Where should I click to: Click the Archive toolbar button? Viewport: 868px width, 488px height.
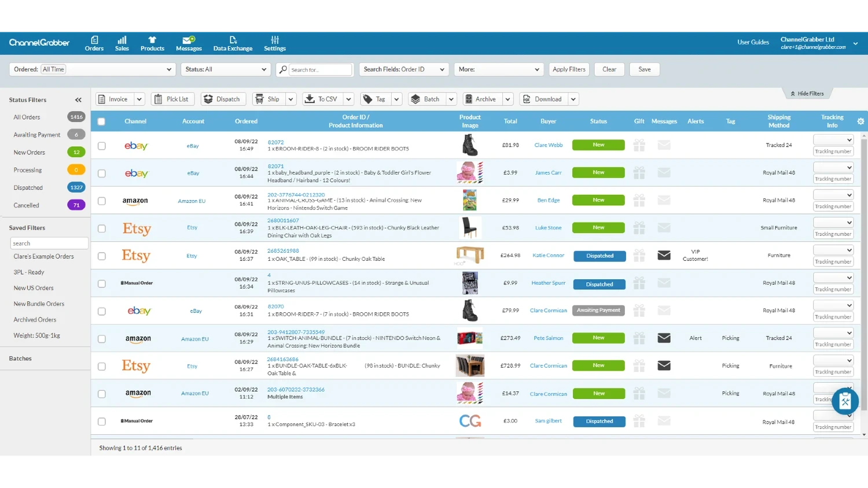click(x=481, y=99)
